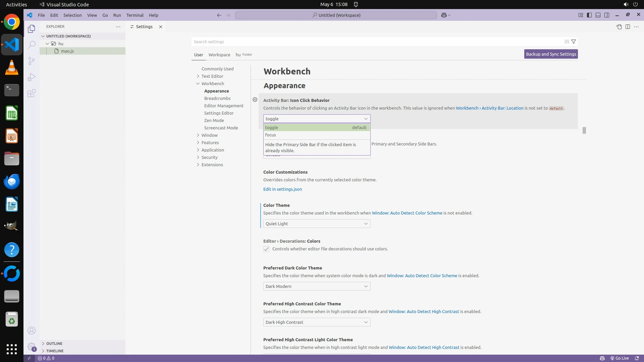Toggle Primary Side Bar layout icon
Image resolution: width=644 pixels, height=362 pixels.
click(x=589, y=15)
